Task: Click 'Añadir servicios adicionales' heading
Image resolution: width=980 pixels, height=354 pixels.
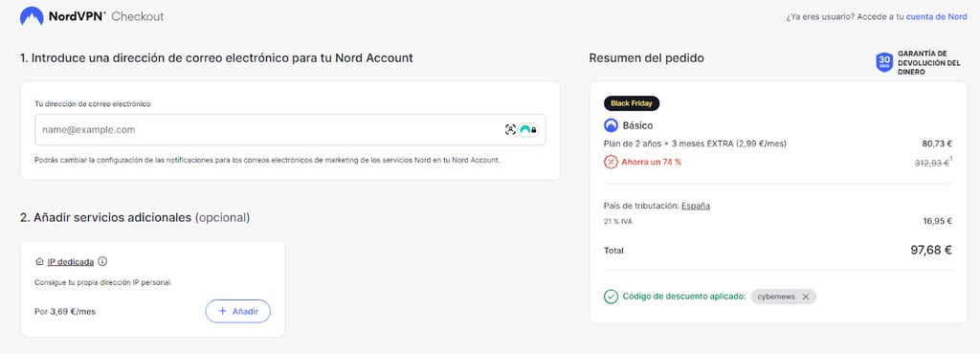Action: coord(134,218)
